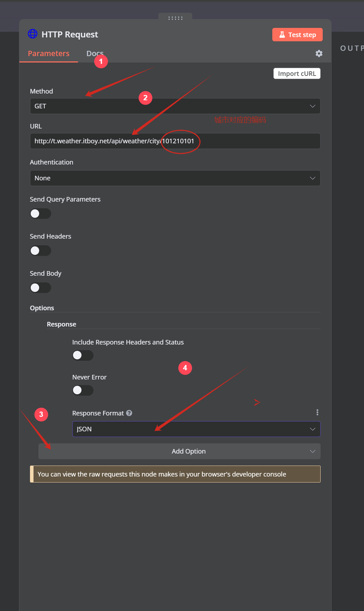
Task: Click the Import cURL button
Action: [x=297, y=73]
